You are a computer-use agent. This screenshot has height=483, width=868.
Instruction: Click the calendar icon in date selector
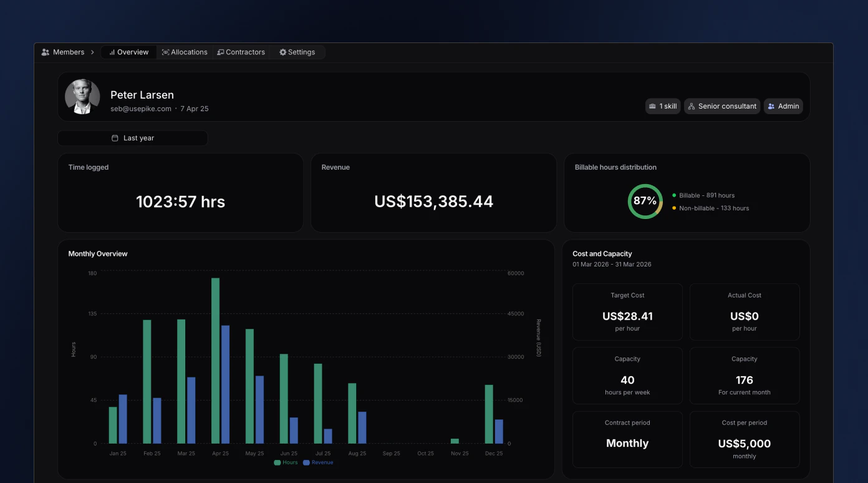[x=115, y=138]
